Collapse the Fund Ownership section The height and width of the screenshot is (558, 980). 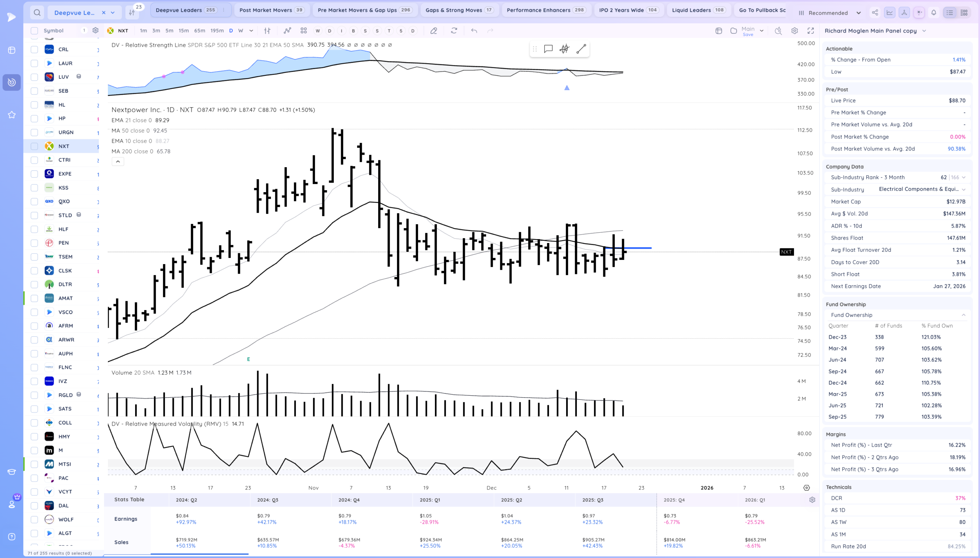[x=963, y=315]
